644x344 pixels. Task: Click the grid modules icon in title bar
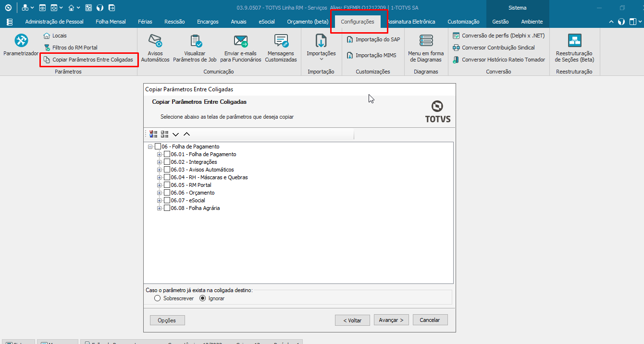pyautogui.click(x=88, y=8)
